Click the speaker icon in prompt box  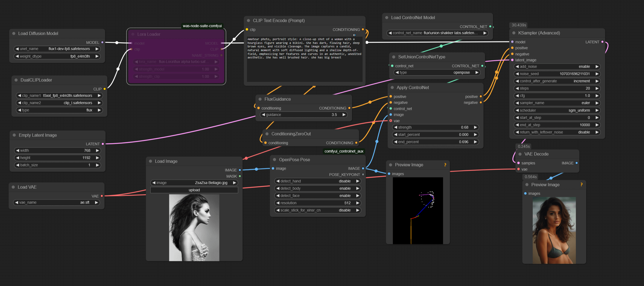click(354, 35)
